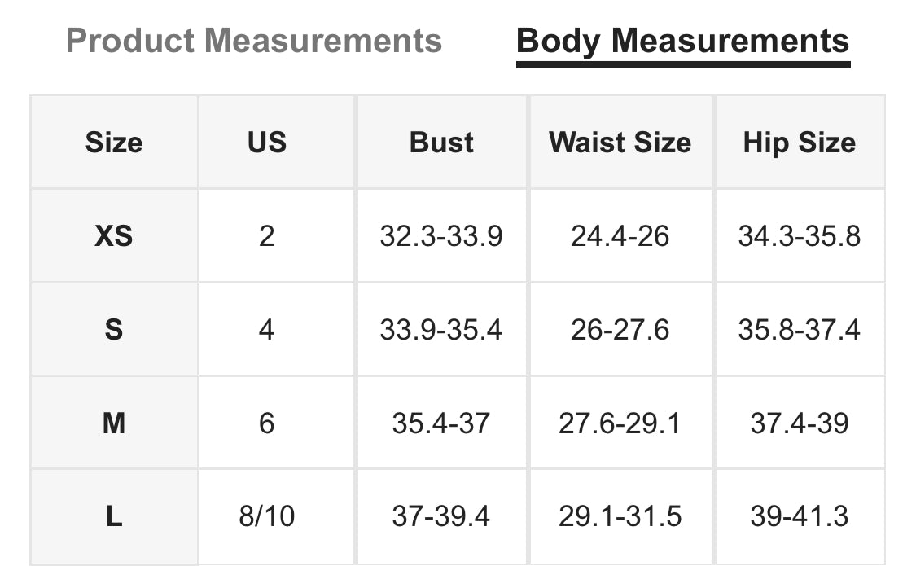The height and width of the screenshot is (588, 916).
Task: Click the US size 2 cell
Action: [267, 236]
